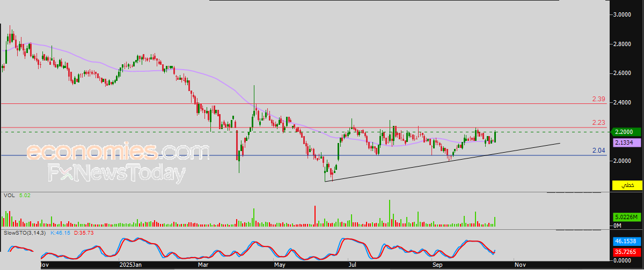Click the economies.com watermark
Screen dimensions: 644x270
[117, 152]
